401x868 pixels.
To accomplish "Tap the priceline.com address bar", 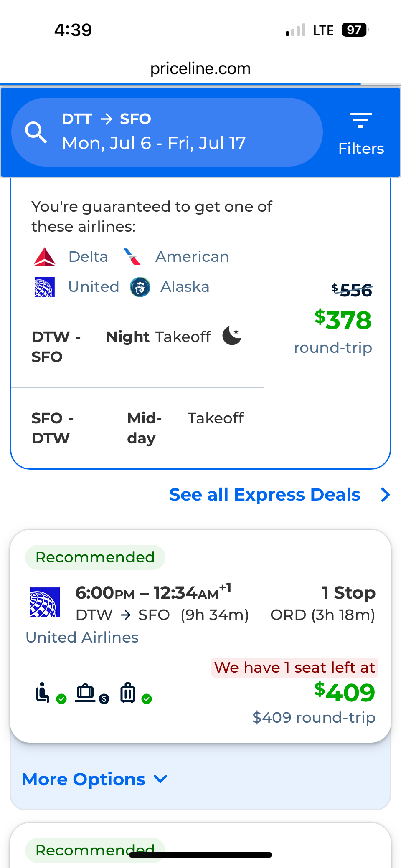I will 200,68.
